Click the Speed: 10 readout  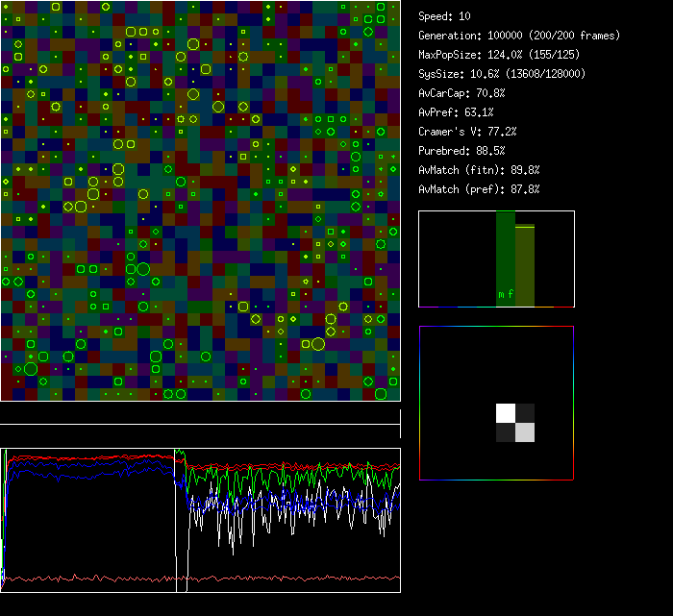[x=444, y=16]
